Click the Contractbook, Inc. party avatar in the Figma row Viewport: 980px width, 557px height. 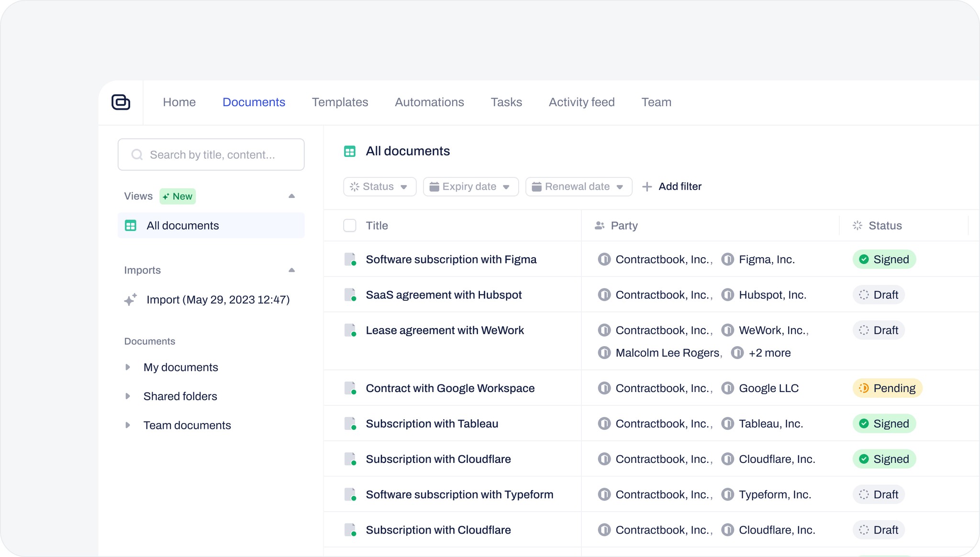[604, 259]
